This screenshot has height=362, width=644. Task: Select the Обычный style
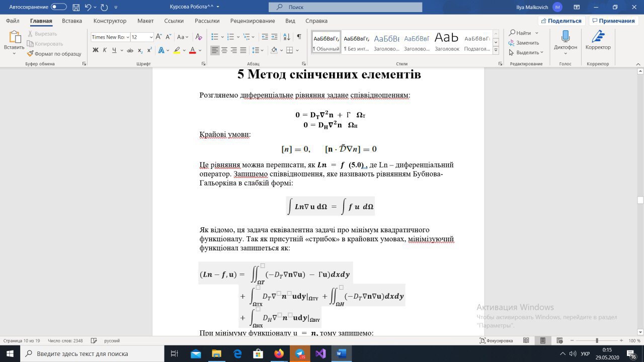(x=326, y=42)
